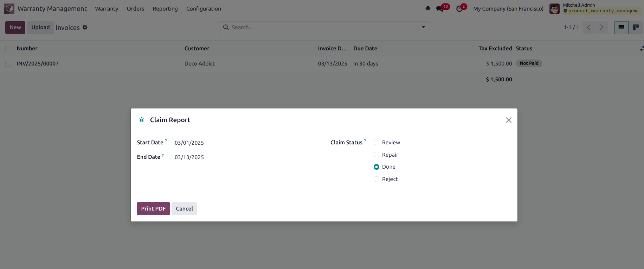Switch to kanban view
644x269 pixels.
click(x=636, y=27)
